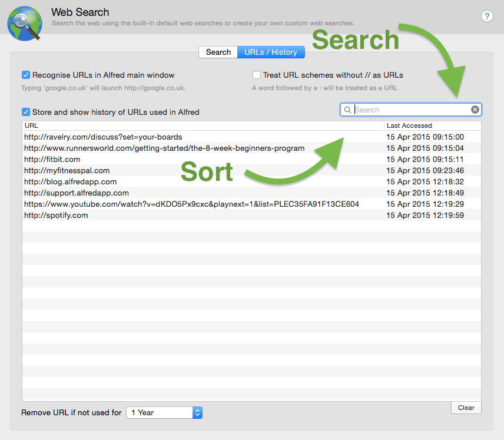The height and width of the screenshot is (440, 504).
Task: Enable Treat URL schemes without // as URLs
Action: pyautogui.click(x=256, y=75)
